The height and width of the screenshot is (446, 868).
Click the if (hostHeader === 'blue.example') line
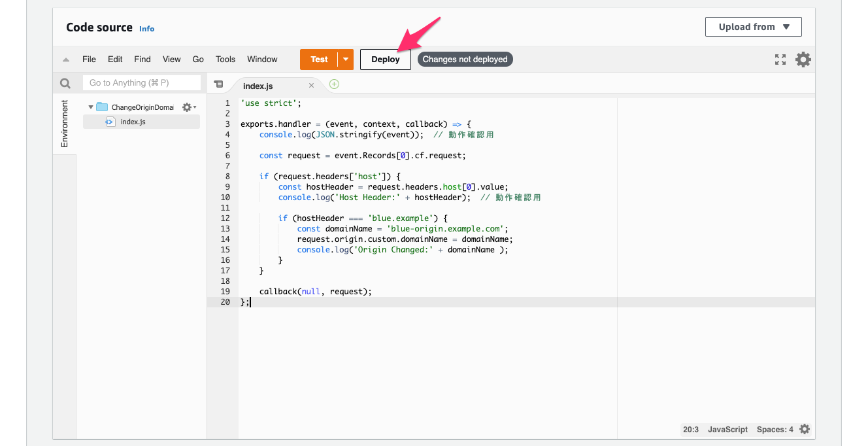click(x=363, y=218)
